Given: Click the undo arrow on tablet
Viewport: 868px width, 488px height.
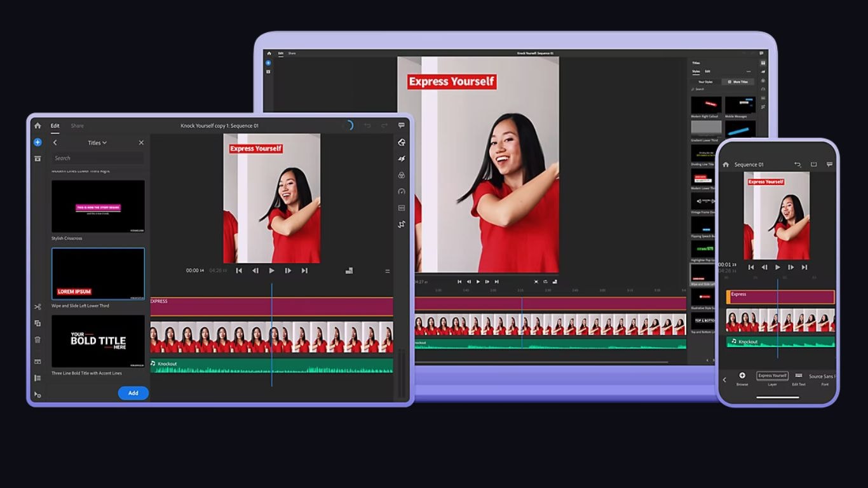Looking at the screenshot, I should [367, 126].
